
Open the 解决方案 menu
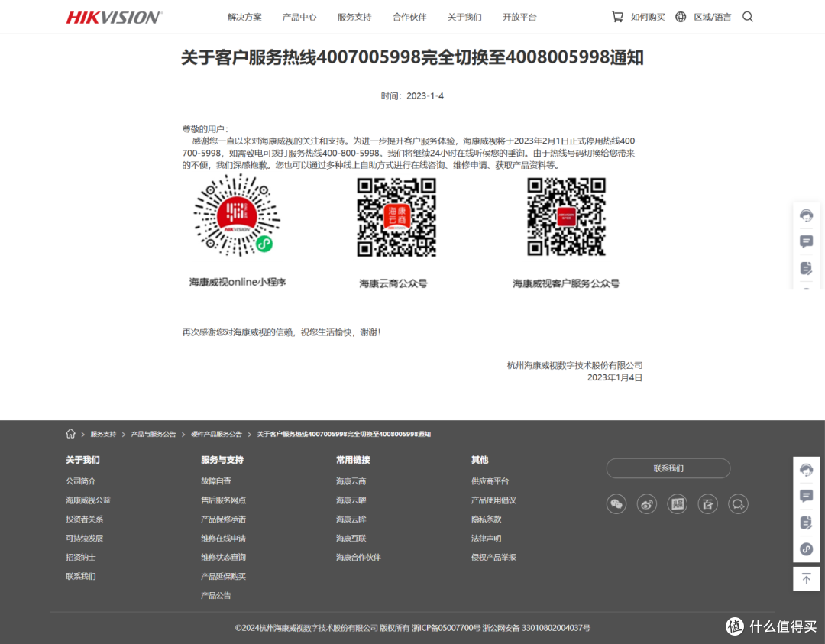[x=244, y=17]
